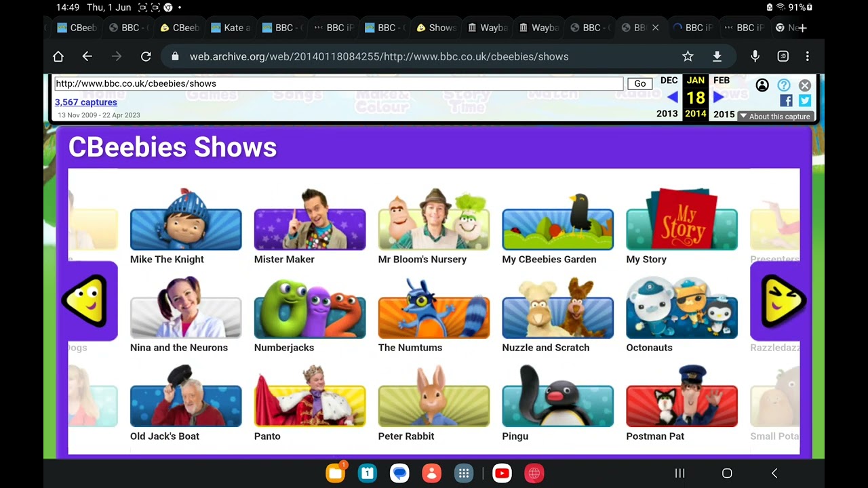Open the red internet globe app in taskbar

tap(534, 473)
